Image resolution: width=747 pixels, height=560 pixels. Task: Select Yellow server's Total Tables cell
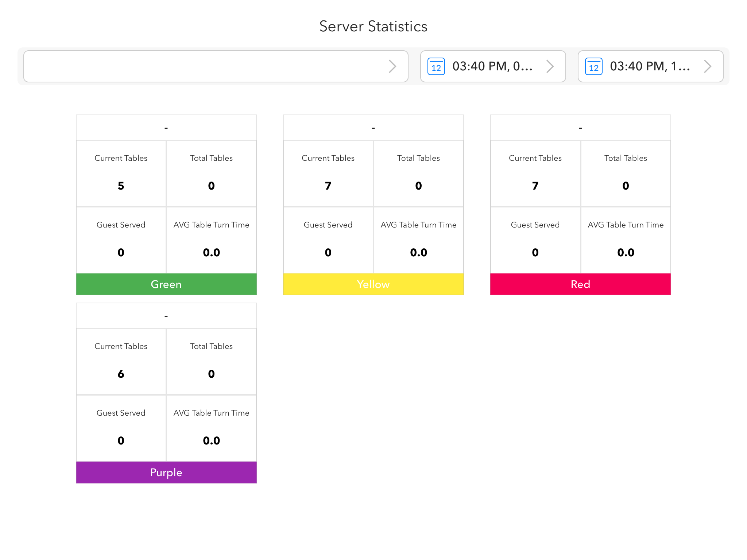(x=418, y=174)
